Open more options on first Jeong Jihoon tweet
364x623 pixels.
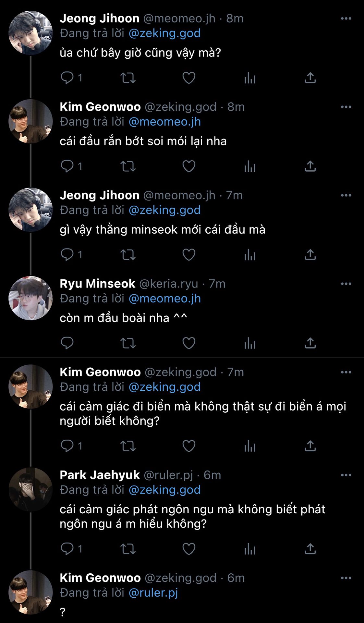346,18
